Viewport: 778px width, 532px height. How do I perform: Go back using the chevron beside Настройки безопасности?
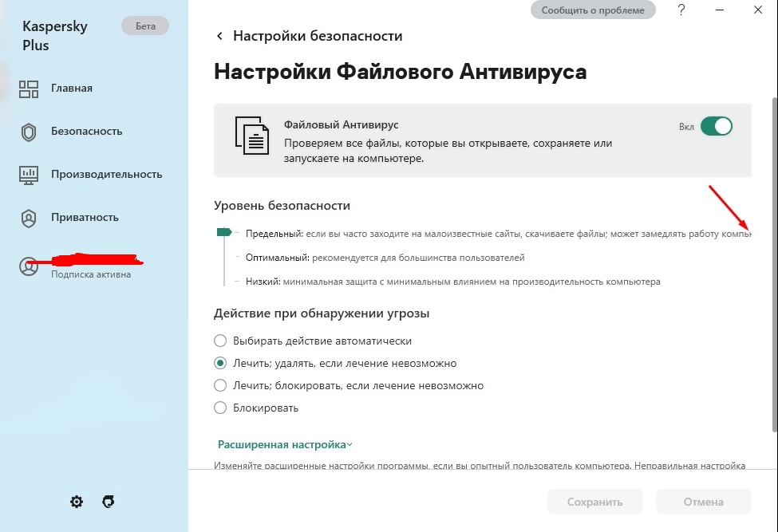[219, 37]
